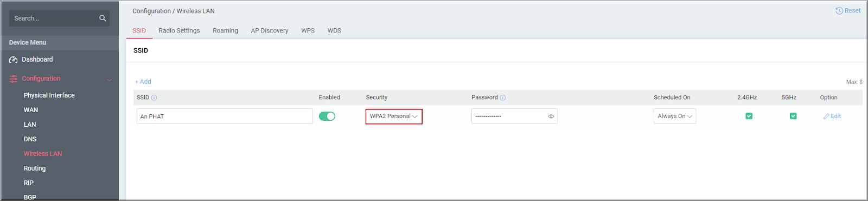Click the SSID name input field
This screenshot has width=868, height=201.
[x=225, y=116]
